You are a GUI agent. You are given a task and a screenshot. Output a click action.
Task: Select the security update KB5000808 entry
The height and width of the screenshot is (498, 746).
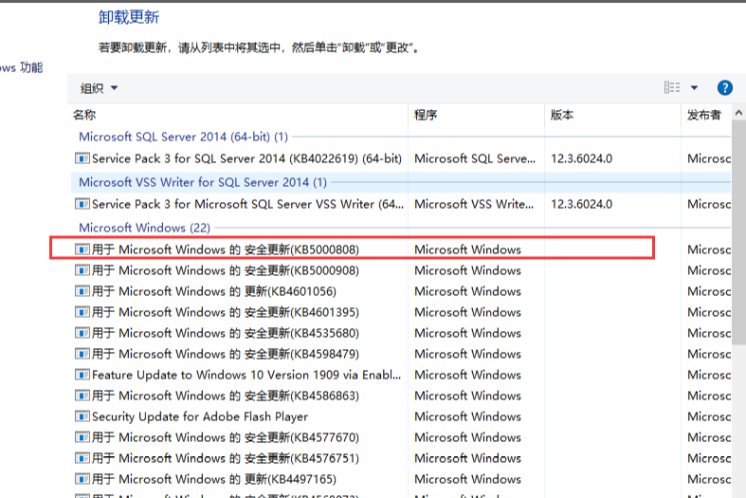pos(225,249)
